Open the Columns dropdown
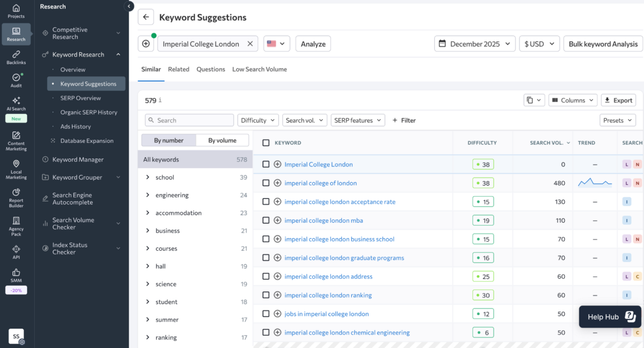The image size is (644, 348). click(573, 100)
